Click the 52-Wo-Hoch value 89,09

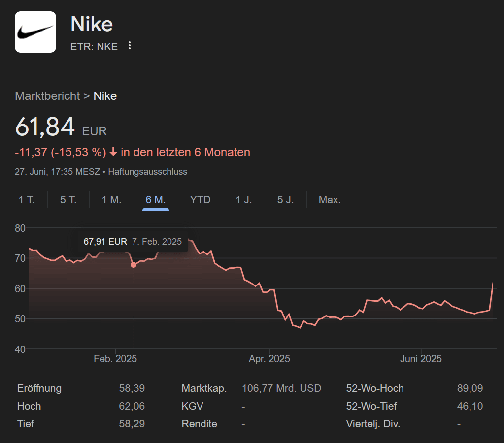click(470, 388)
